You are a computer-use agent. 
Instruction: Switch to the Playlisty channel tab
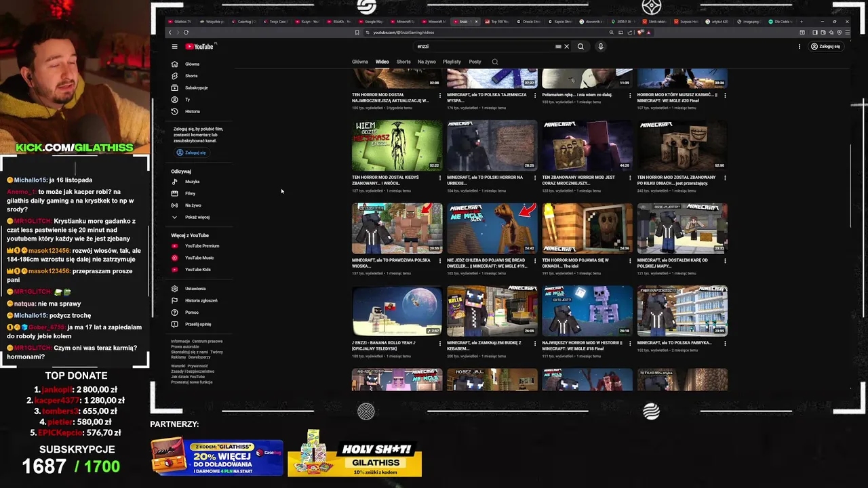[452, 62]
